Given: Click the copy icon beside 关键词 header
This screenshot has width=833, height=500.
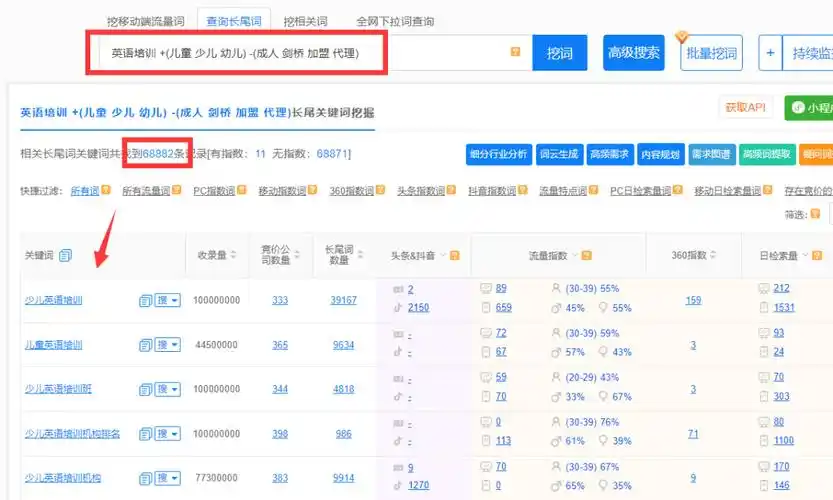Looking at the screenshot, I should pos(65,256).
